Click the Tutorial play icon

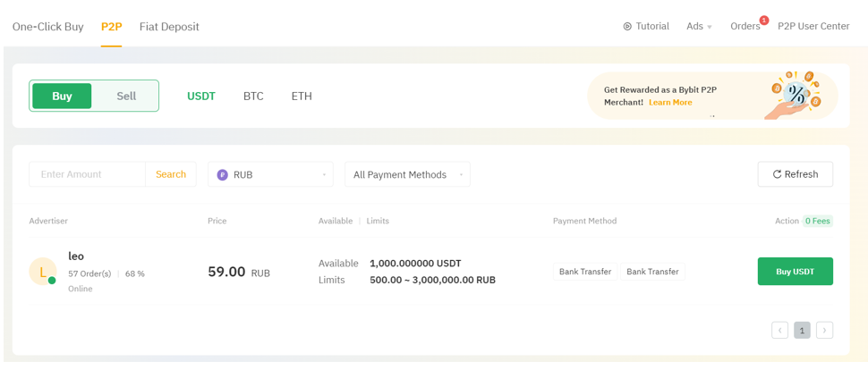click(x=627, y=27)
